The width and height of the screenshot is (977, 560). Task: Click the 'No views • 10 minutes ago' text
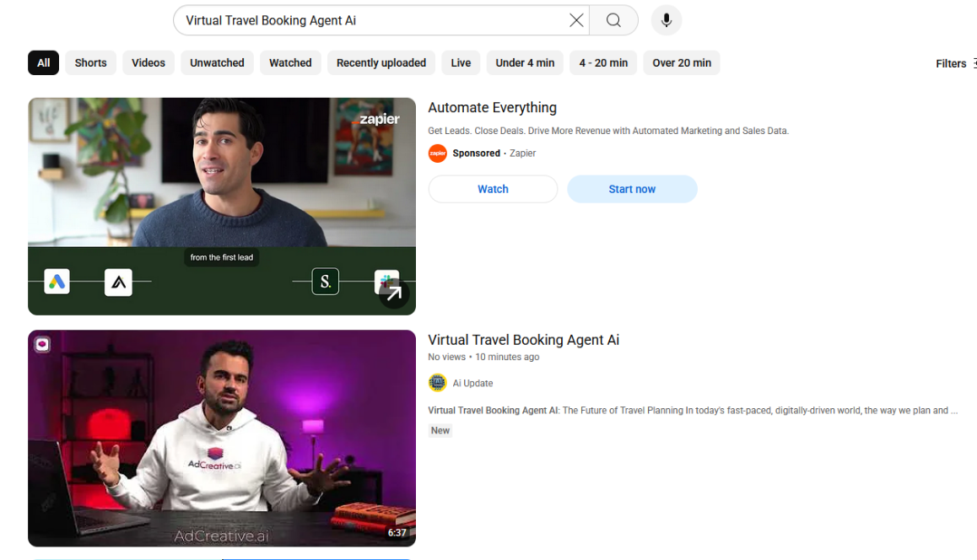483,357
